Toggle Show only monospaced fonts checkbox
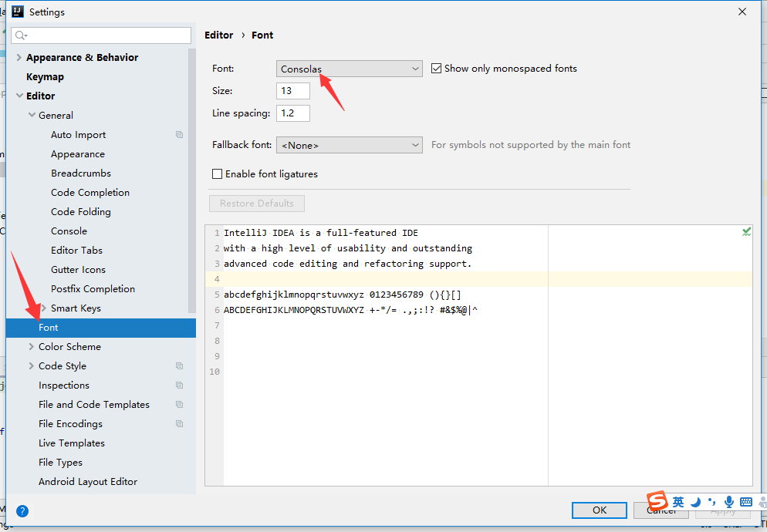 click(436, 69)
